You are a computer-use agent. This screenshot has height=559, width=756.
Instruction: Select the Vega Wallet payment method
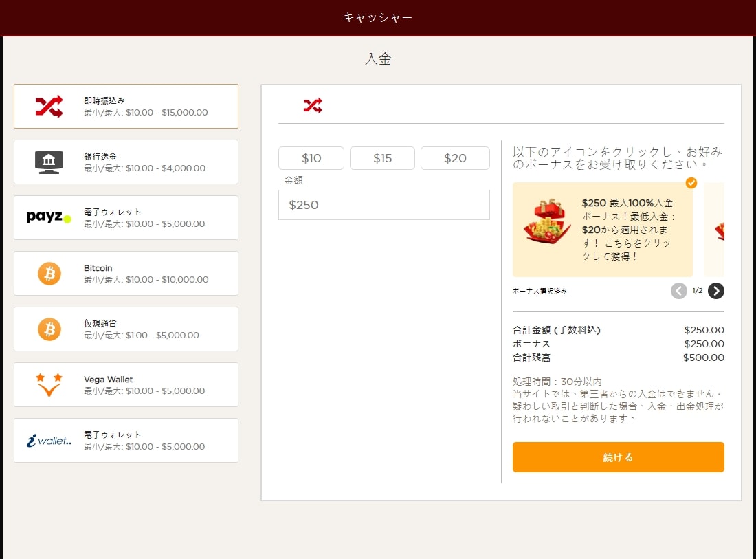coord(48,384)
